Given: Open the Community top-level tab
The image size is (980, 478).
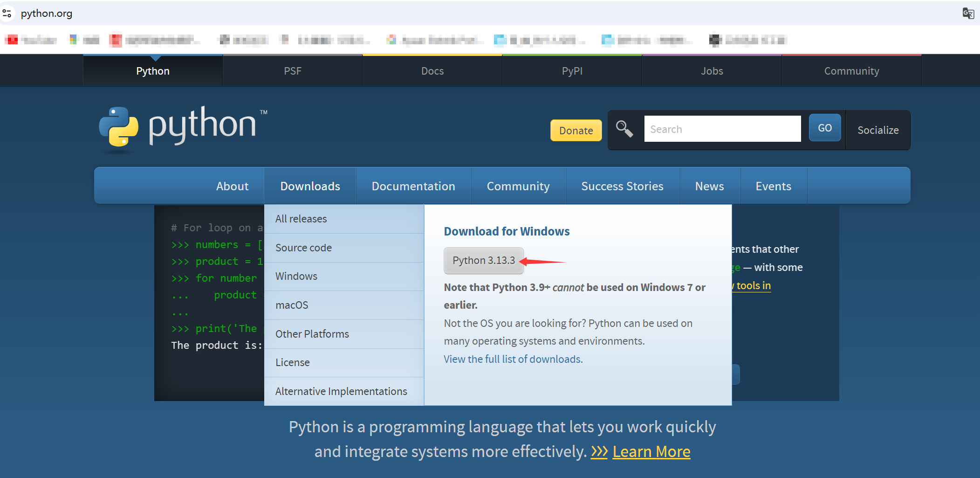Looking at the screenshot, I should click(852, 71).
